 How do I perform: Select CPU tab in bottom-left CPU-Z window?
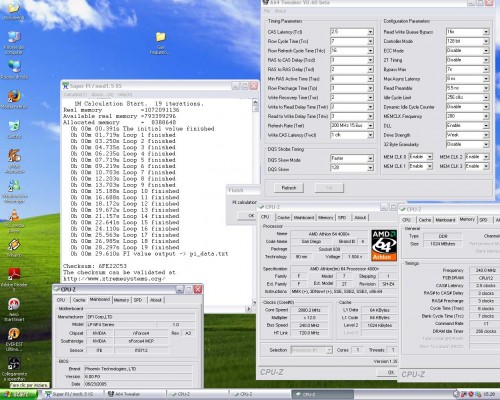coord(61,300)
